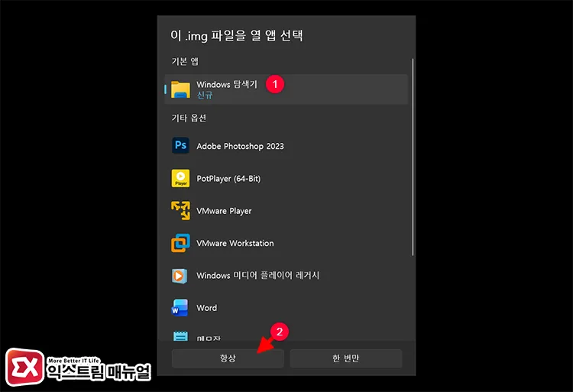The width and height of the screenshot is (573, 392).
Task: Click the 한 번만 button
Action: [x=345, y=358]
